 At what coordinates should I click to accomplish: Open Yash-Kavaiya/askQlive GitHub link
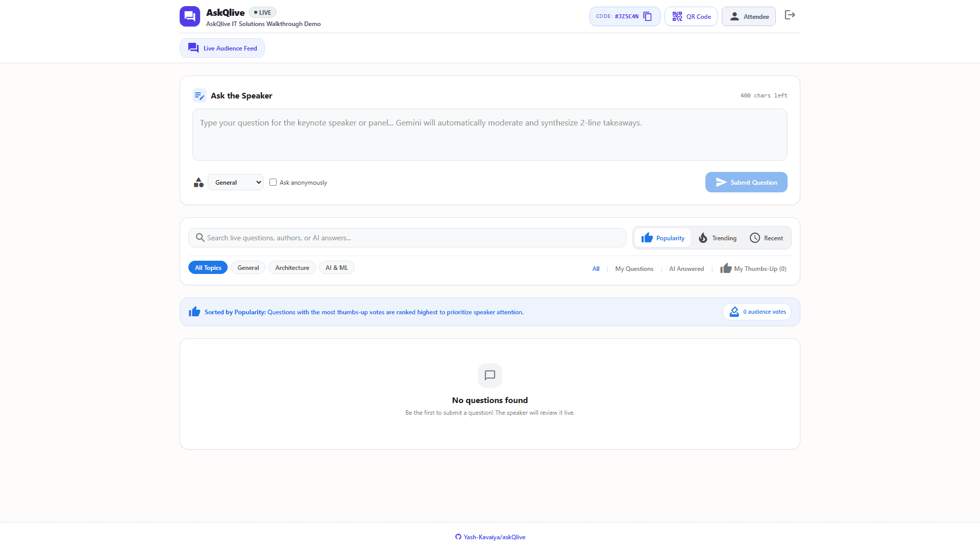tap(490, 537)
